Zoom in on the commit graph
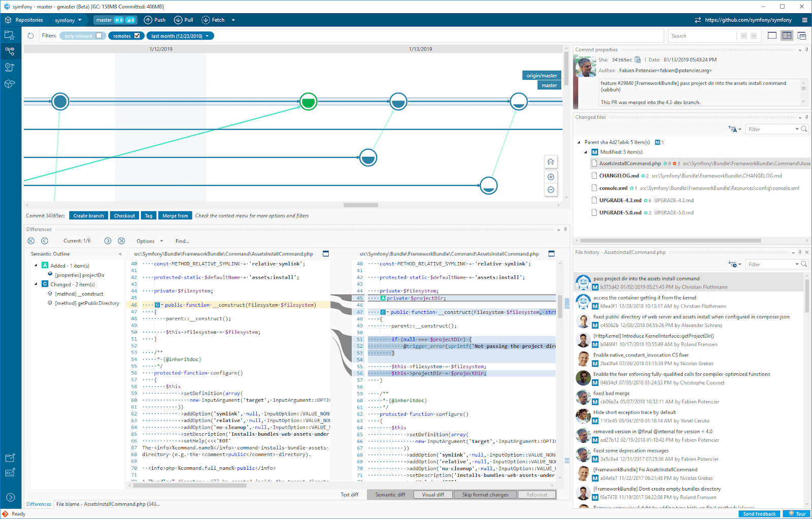The height and width of the screenshot is (519, 812). click(551, 177)
